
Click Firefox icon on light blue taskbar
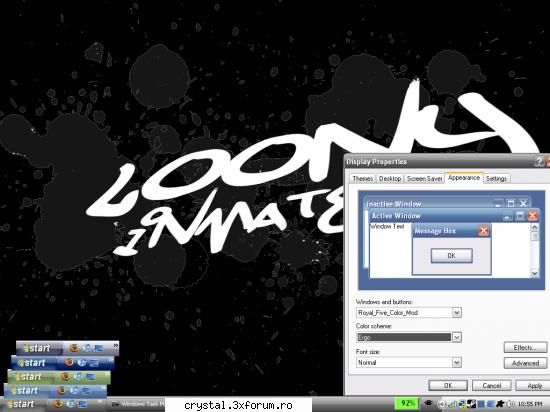[61, 390]
